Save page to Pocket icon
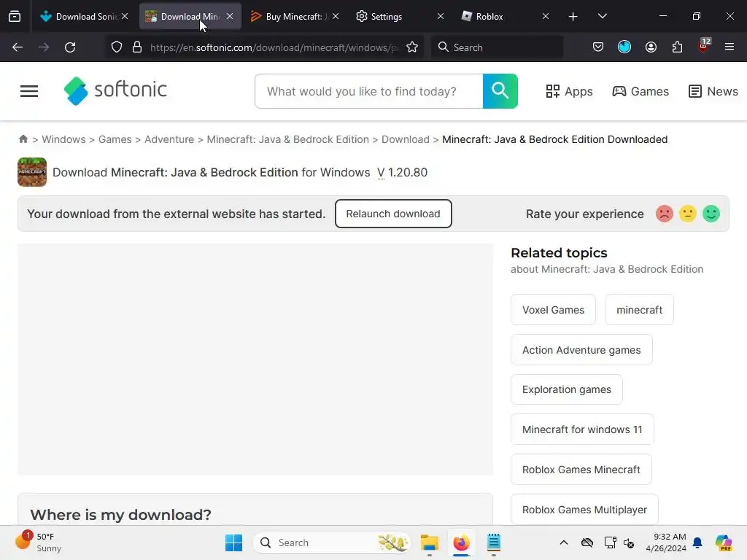 (x=598, y=47)
